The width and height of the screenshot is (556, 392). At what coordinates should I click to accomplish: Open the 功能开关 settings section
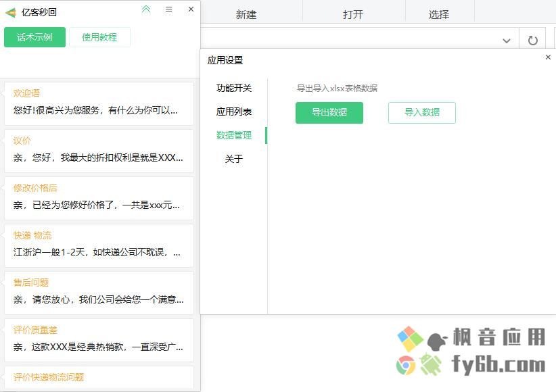click(234, 88)
